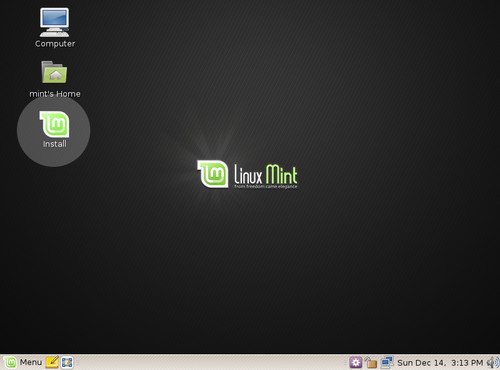This screenshot has width=500, height=370.
Task: Click the show desktop panel icon
Action: [67, 362]
